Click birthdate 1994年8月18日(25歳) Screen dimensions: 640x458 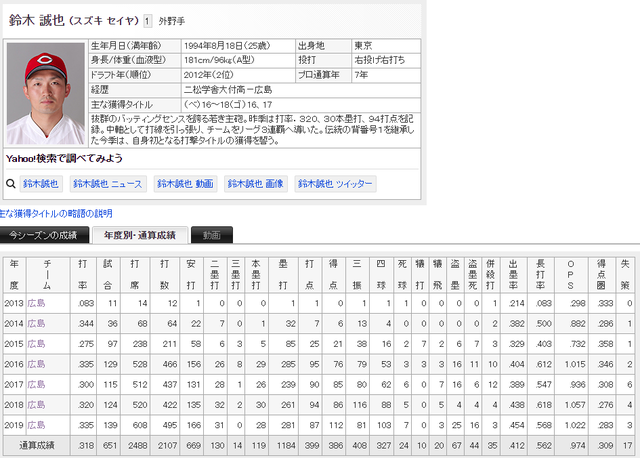[227, 46]
